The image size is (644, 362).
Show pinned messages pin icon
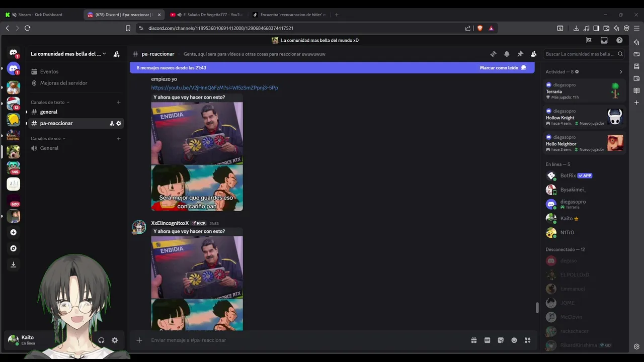coord(520,54)
